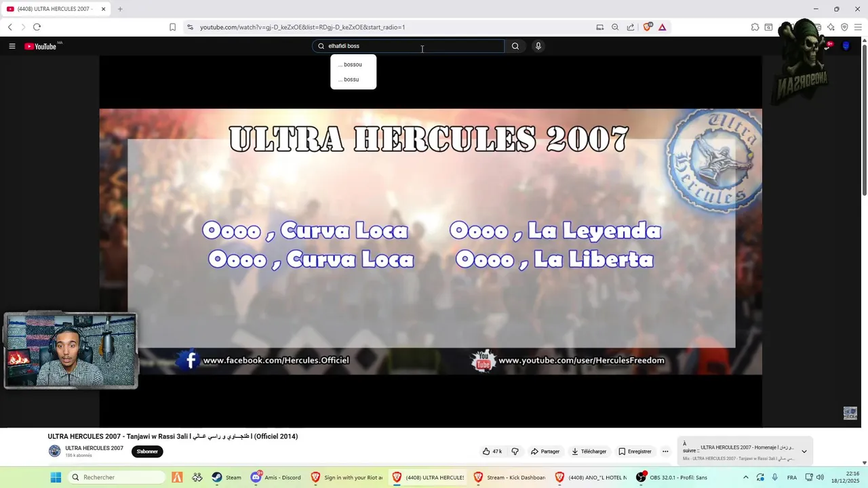Change the FRA keyboard language
868x488 pixels.
(792, 477)
